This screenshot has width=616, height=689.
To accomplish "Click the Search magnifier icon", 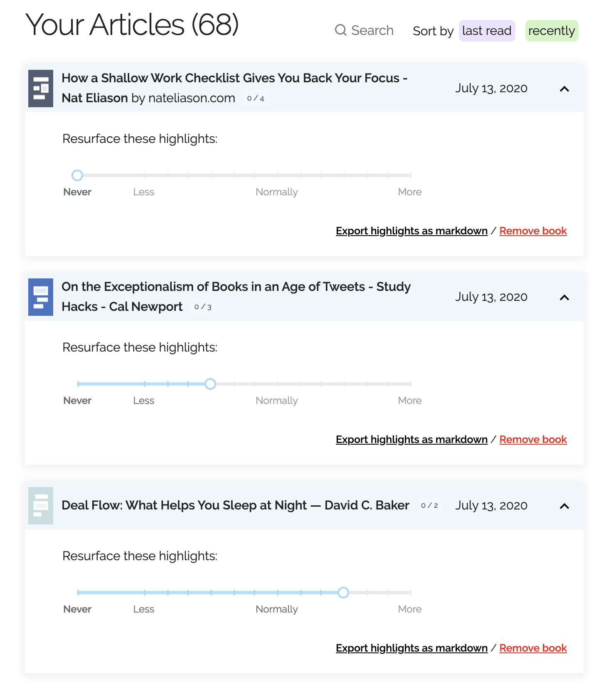I will [341, 30].
